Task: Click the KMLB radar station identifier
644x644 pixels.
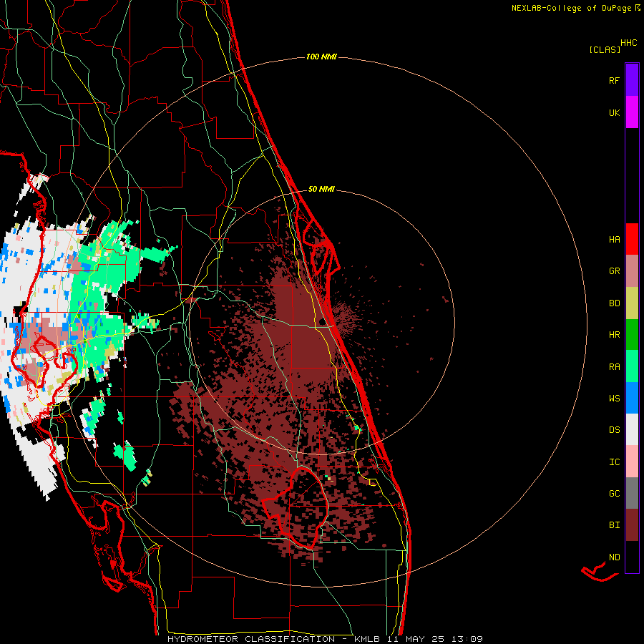Action: click(x=367, y=639)
